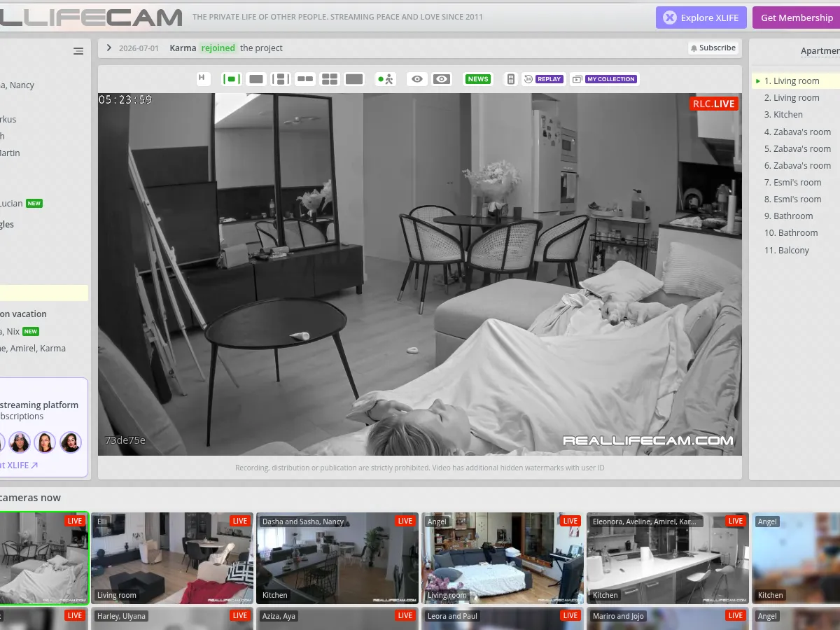Open Angel Living room live thumbnail
The width and height of the screenshot is (840, 630).
pyautogui.click(x=503, y=558)
